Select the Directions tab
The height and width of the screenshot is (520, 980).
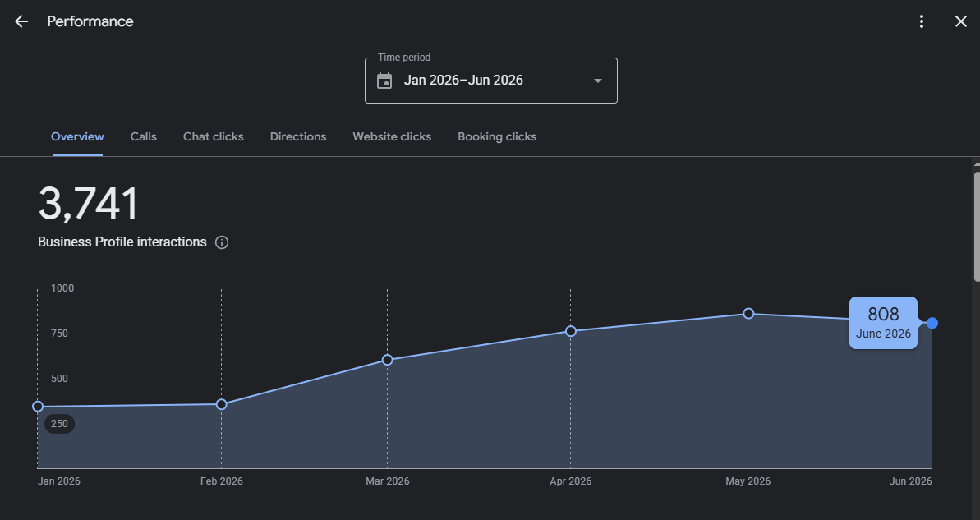pos(298,136)
